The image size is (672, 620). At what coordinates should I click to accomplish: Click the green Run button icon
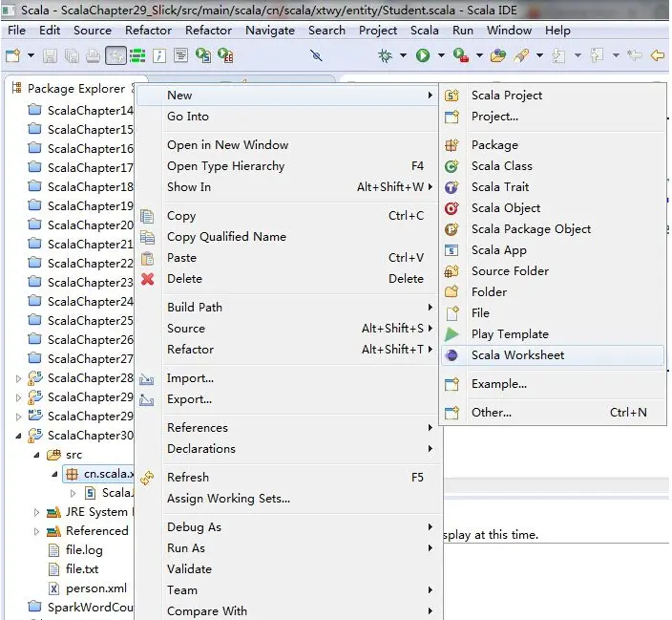(x=423, y=55)
